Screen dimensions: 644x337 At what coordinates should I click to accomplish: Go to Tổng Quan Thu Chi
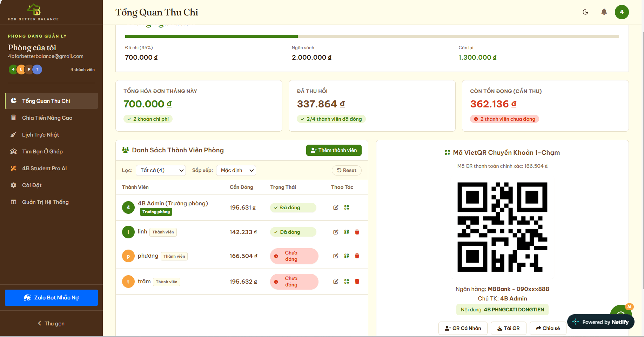coord(51,101)
